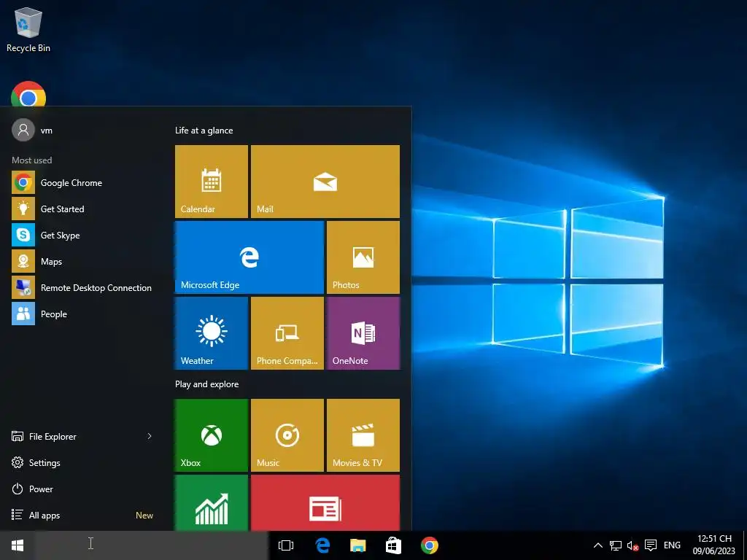Open People from Most used list
This screenshot has height=560, width=747.
tap(82, 314)
